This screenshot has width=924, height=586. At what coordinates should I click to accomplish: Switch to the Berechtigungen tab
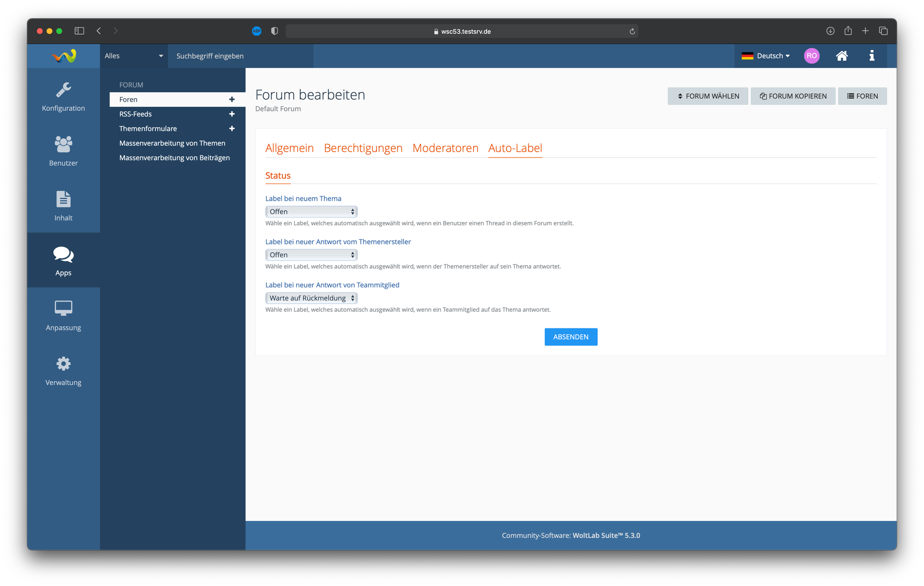[x=363, y=148]
